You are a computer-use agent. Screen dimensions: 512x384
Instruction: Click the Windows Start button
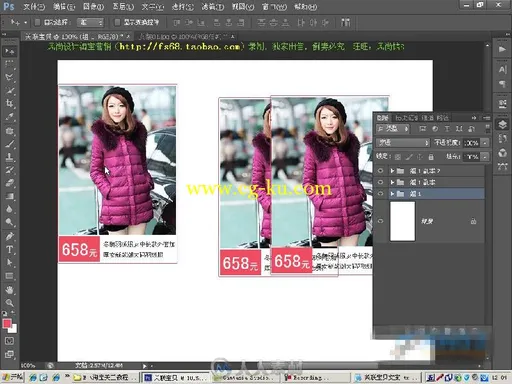pyautogui.click(x=12, y=377)
